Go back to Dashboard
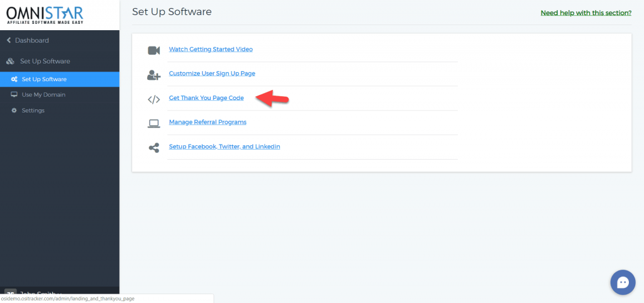Viewport: 644px width, 303px height. (31, 40)
